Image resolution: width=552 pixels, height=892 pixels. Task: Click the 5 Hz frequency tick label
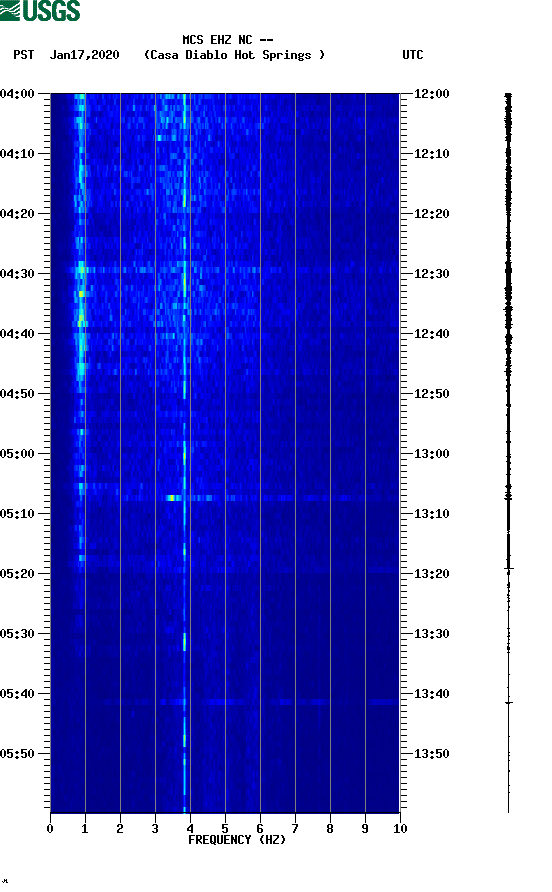pyautogui.click(x=225, y=828)
